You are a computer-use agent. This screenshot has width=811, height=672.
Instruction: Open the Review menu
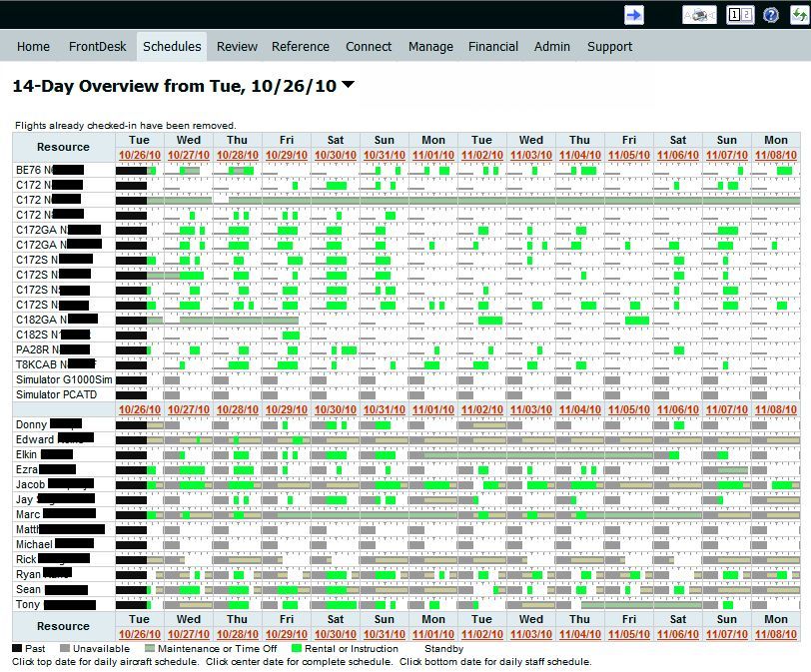237,47
